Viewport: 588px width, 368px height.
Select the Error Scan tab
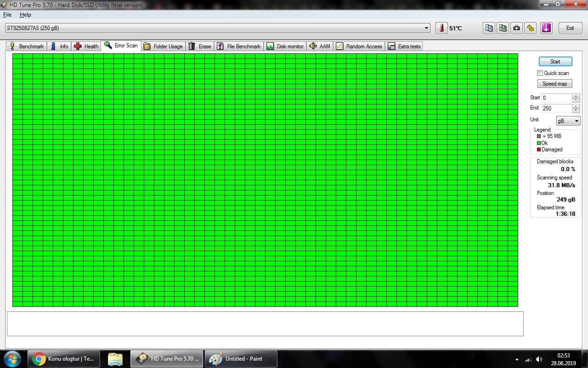pyautogui.click(x=121, y=46)
